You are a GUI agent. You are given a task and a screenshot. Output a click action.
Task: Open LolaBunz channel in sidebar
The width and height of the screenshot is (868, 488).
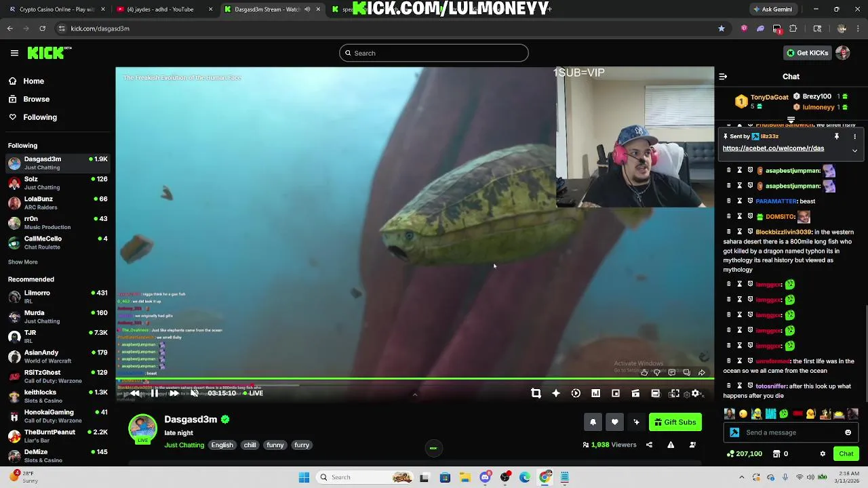[x=58, y=203]
